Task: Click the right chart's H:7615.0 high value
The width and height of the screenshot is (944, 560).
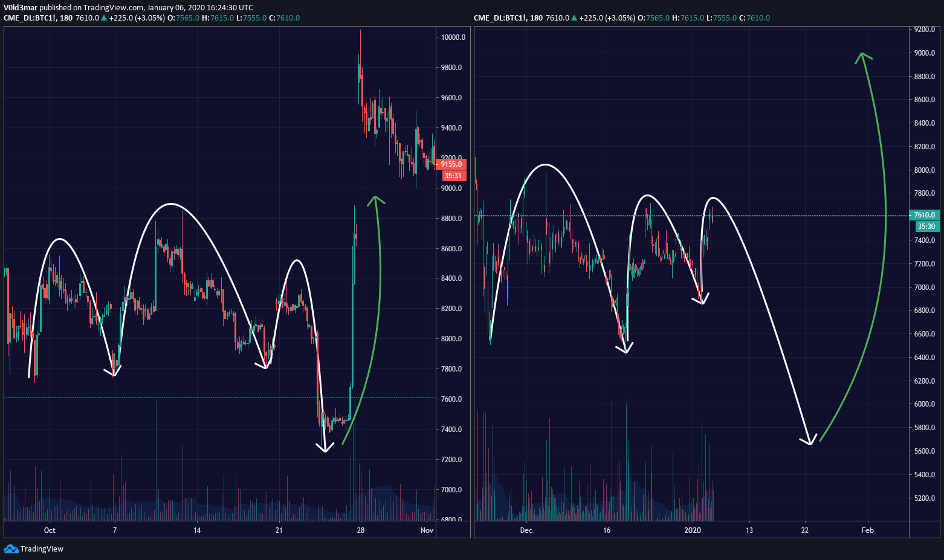Action: (x=688, y=18)
